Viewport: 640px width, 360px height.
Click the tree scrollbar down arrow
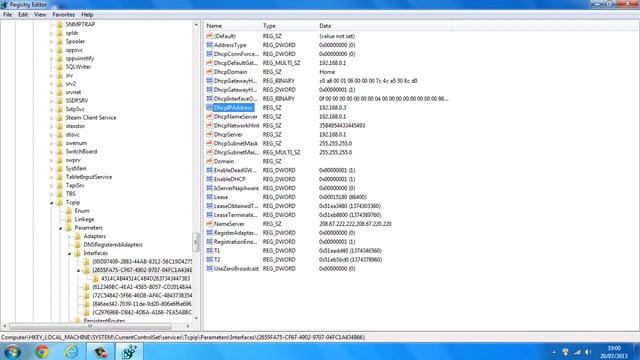coord(196,318)
